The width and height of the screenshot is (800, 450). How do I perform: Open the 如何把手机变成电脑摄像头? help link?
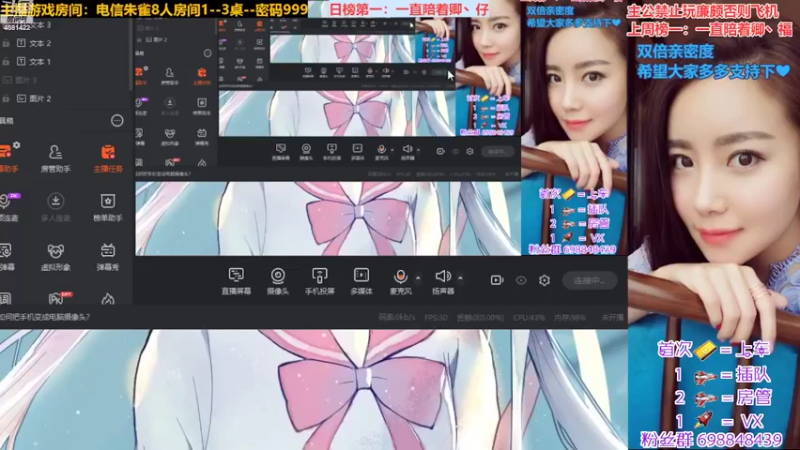coord(45,317)
